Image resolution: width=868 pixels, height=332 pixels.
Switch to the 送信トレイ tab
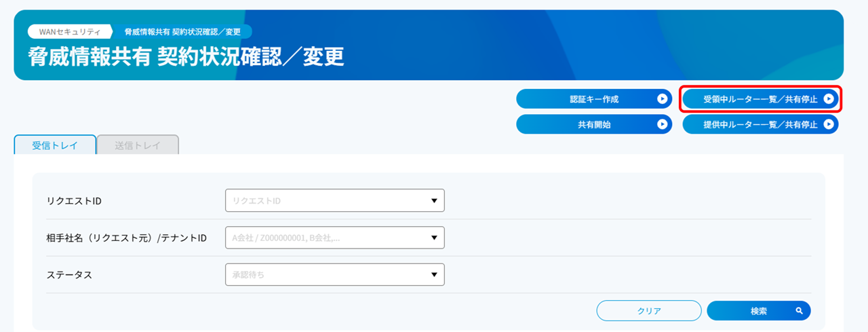pos(138,145)
